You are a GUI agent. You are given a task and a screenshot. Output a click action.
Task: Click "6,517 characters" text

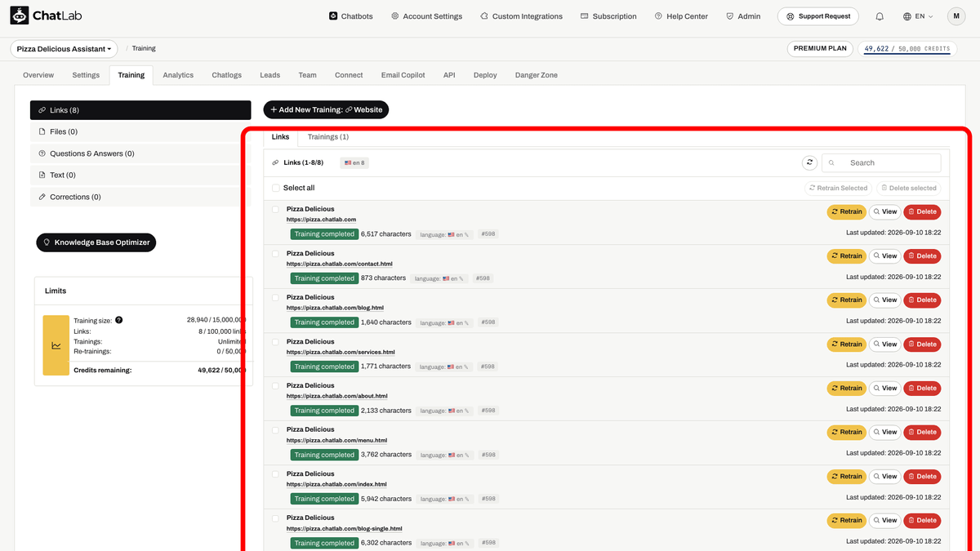386,234
